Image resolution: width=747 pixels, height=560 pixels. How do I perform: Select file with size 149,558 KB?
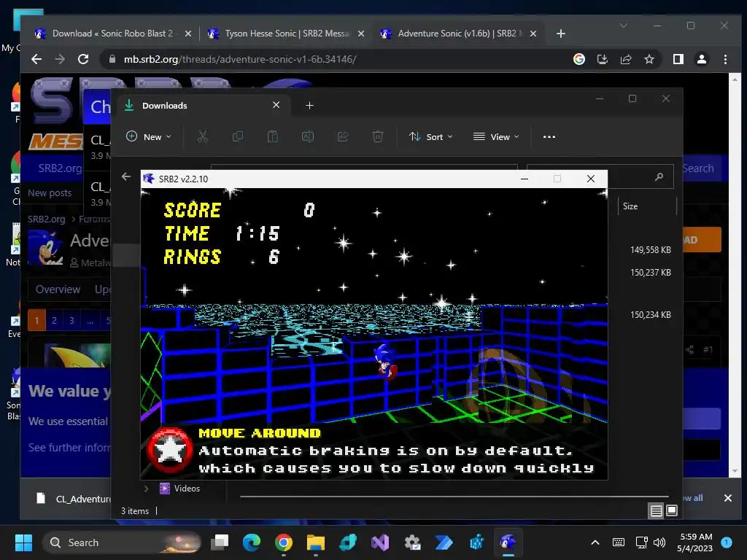point(650,250)
